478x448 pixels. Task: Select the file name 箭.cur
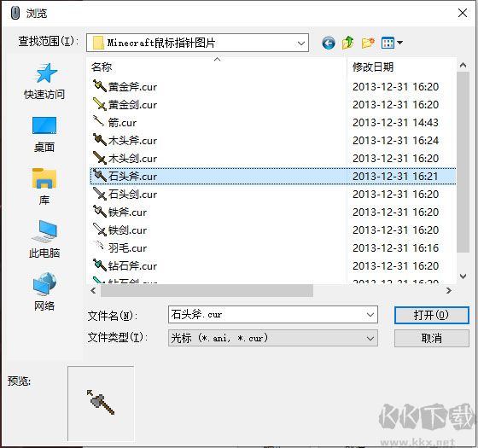point(122,123)
